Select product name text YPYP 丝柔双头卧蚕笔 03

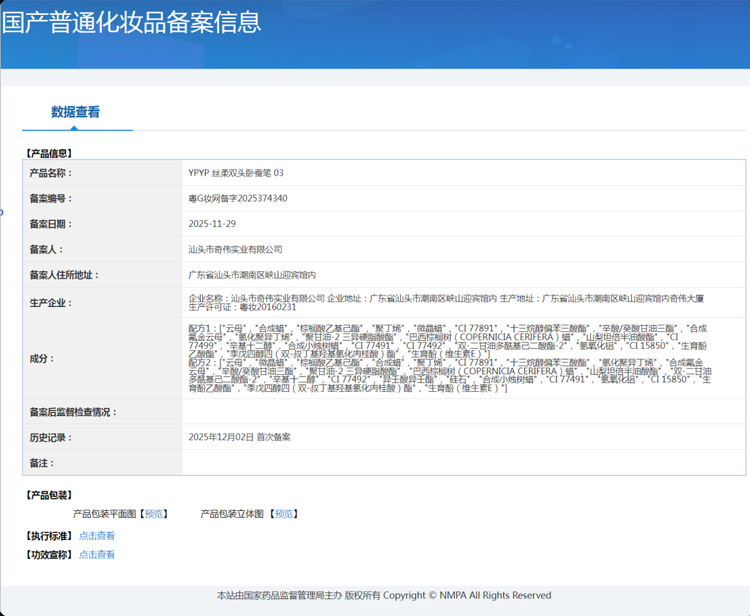point(236,173)
